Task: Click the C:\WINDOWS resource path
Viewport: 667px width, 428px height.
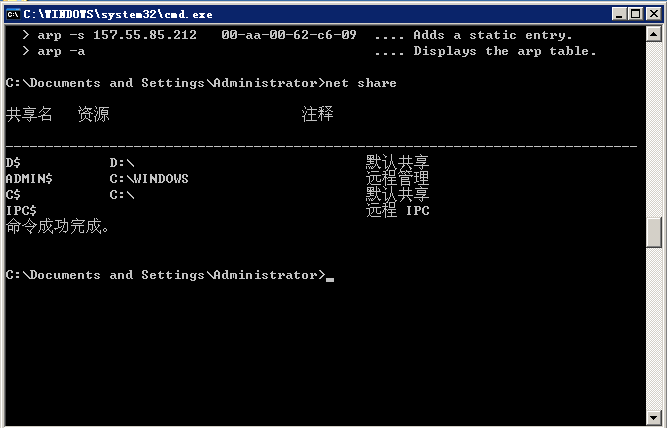Action: (x=149, y=179)
